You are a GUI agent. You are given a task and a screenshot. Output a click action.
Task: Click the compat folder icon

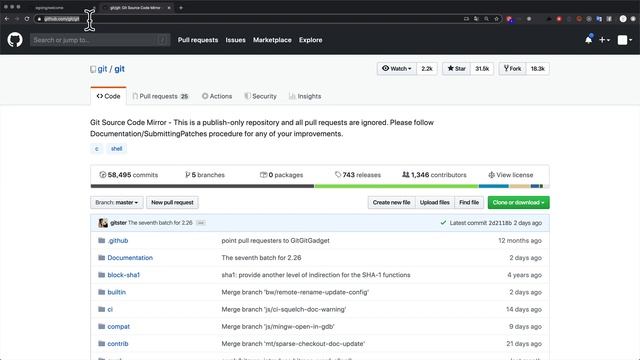click(x=102, y=326)
